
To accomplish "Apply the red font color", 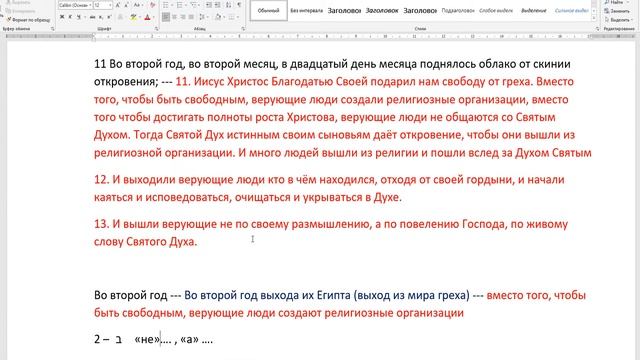I will point(147,17).
